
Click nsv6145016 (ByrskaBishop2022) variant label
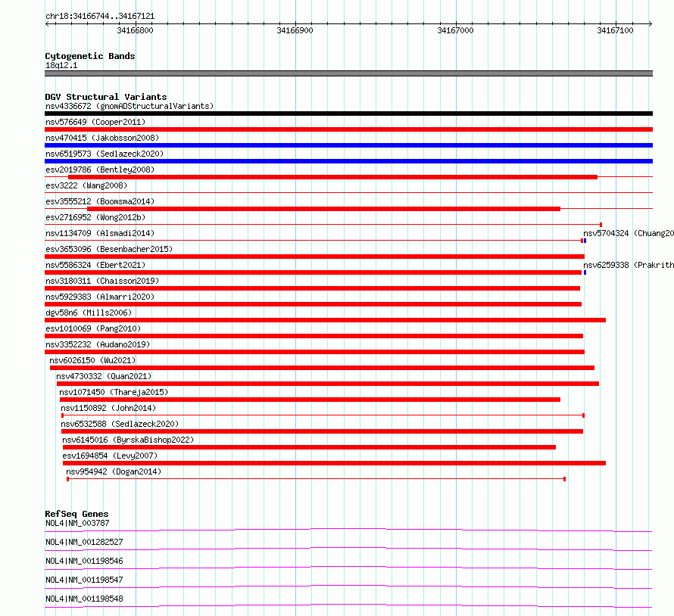point(128,440)
